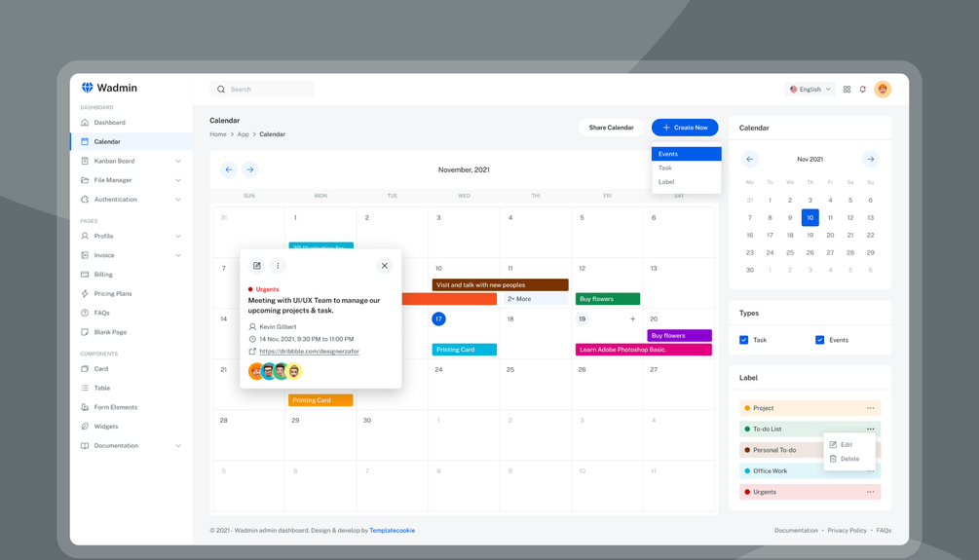Expand the Invoice submenu chevron

tap(178, 255)
